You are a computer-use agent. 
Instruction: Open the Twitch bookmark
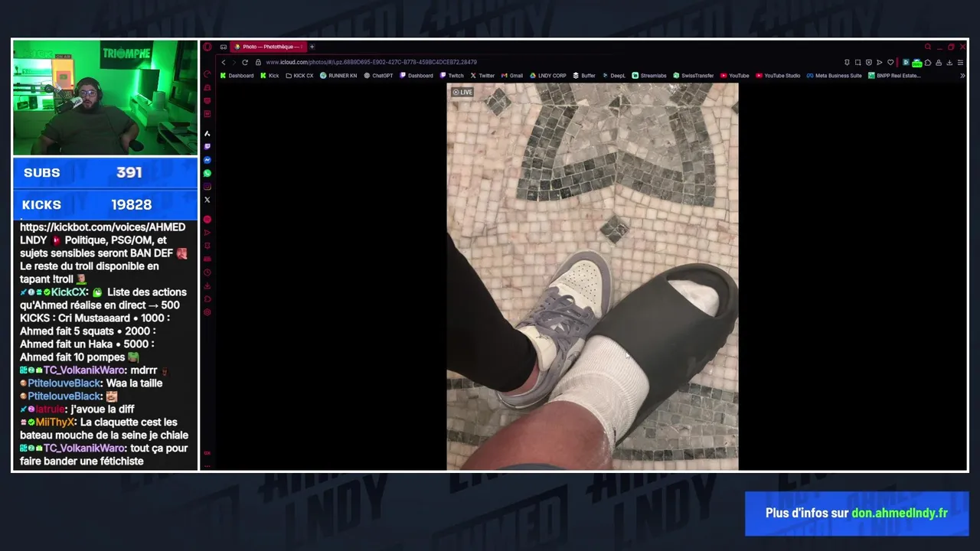[x=452, y=76]
